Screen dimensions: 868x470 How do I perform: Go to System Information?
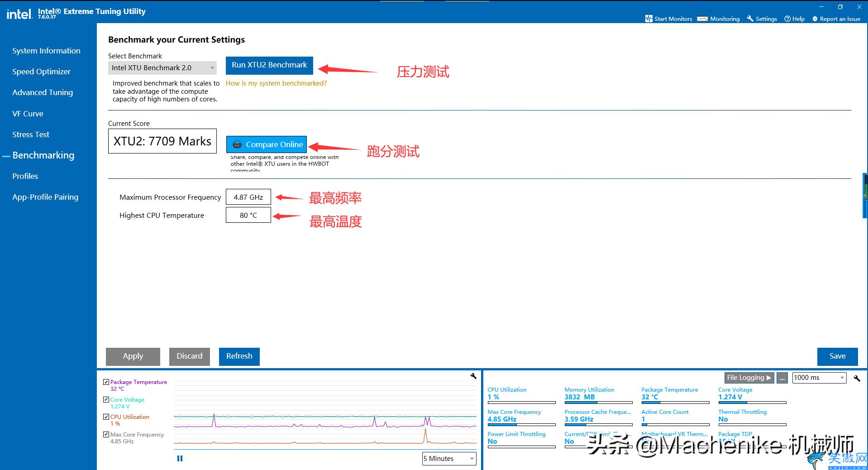tap(46, 51)
